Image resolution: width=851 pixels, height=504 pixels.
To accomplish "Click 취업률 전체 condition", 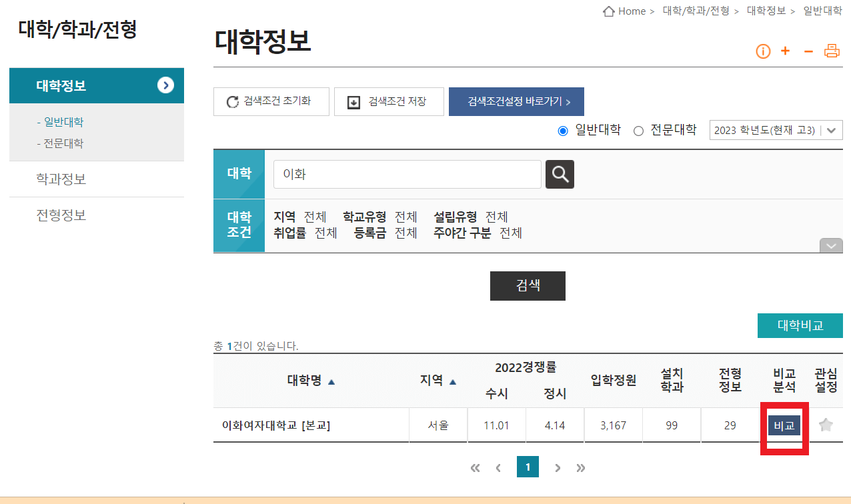I will point(305,233).
